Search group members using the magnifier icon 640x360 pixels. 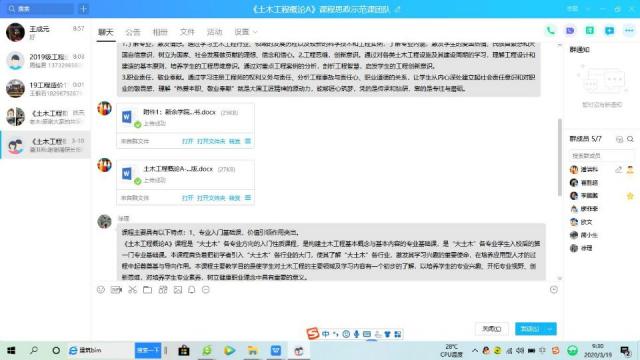[x=630, y=139]
